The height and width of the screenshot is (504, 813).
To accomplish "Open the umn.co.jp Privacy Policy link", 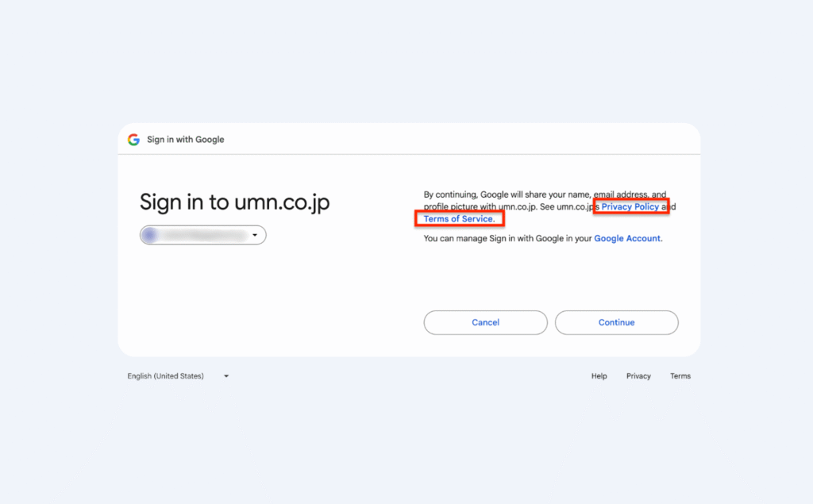I will [630, 206].
